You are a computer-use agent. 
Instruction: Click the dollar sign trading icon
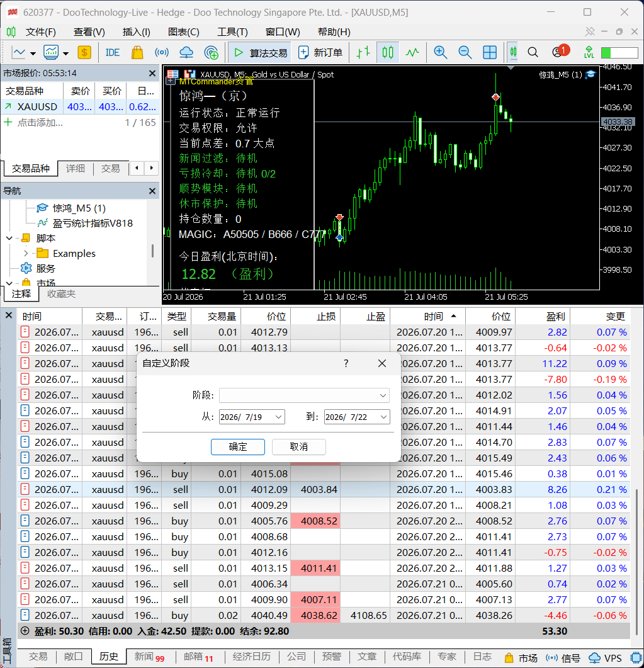84,52
